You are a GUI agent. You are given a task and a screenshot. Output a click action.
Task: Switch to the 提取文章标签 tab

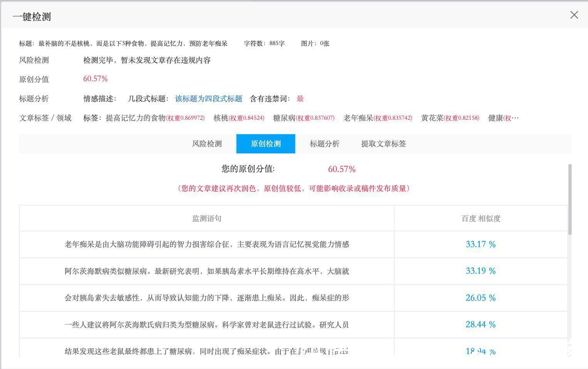point(383,144)
